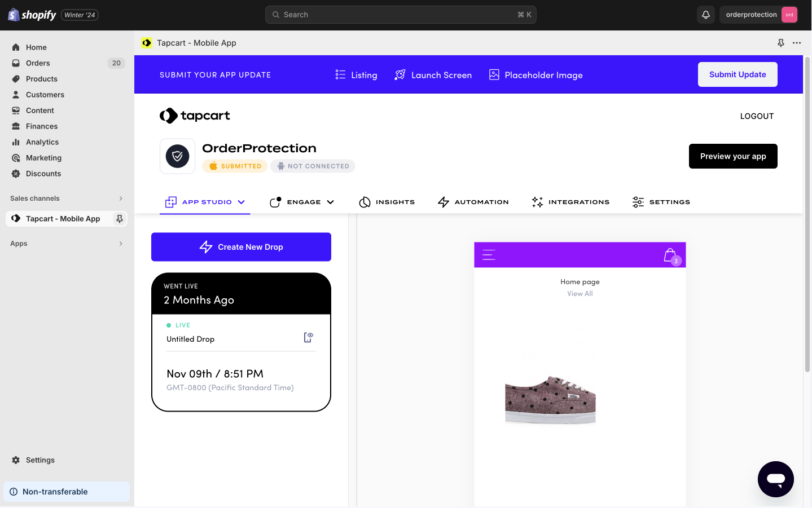Open the orderprotection account menu
Screen dimensions: 812x508
759,15
